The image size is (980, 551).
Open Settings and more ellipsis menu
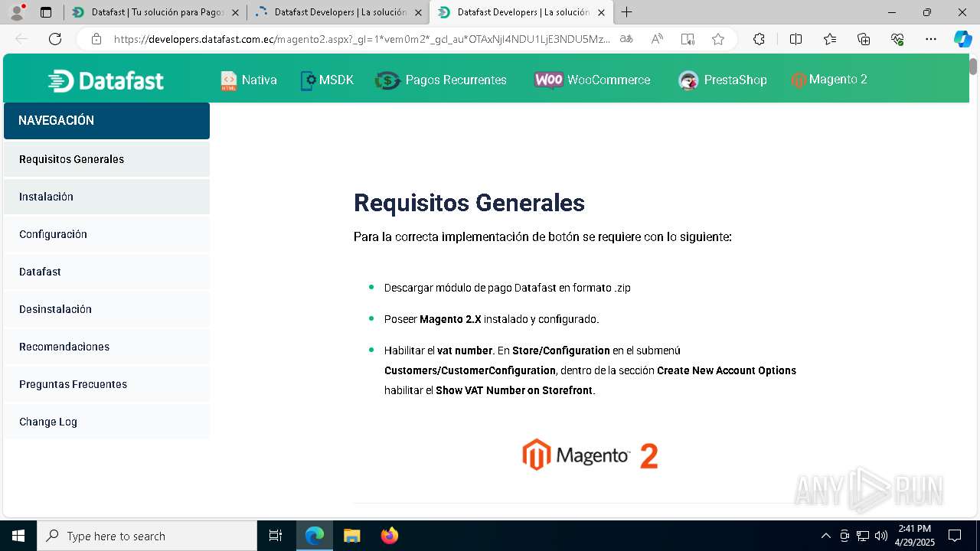931,39
